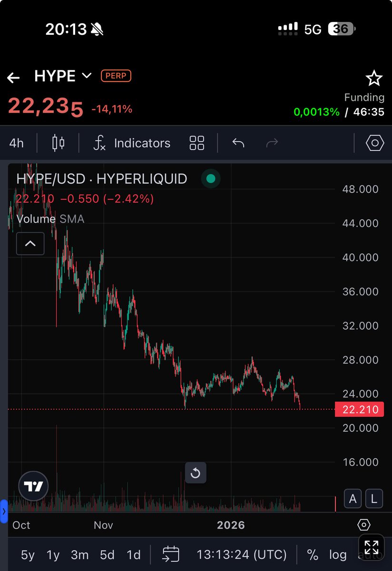Toggle percent scale mode
This screenshot has height=571, width=392.
(x=312, y=554)
